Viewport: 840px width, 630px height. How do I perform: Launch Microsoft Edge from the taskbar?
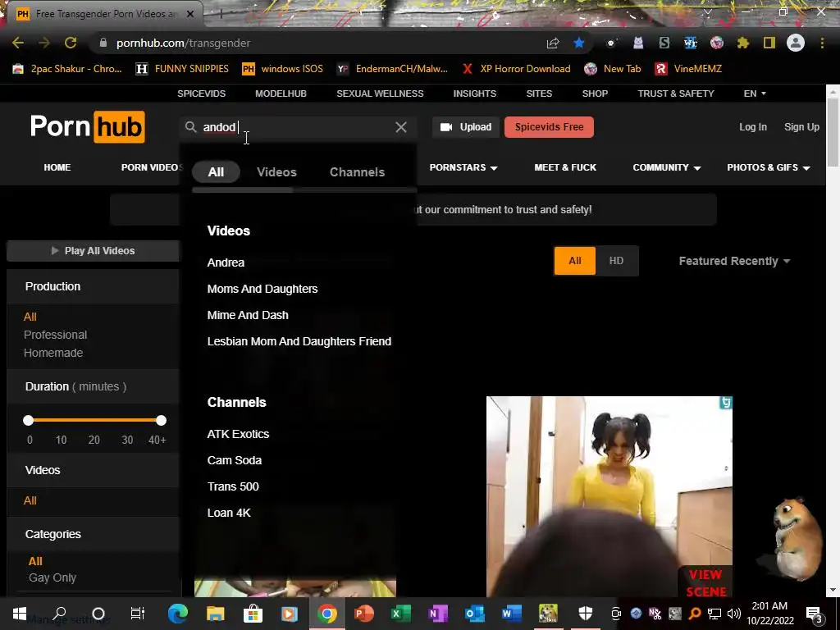click(178, 614)
